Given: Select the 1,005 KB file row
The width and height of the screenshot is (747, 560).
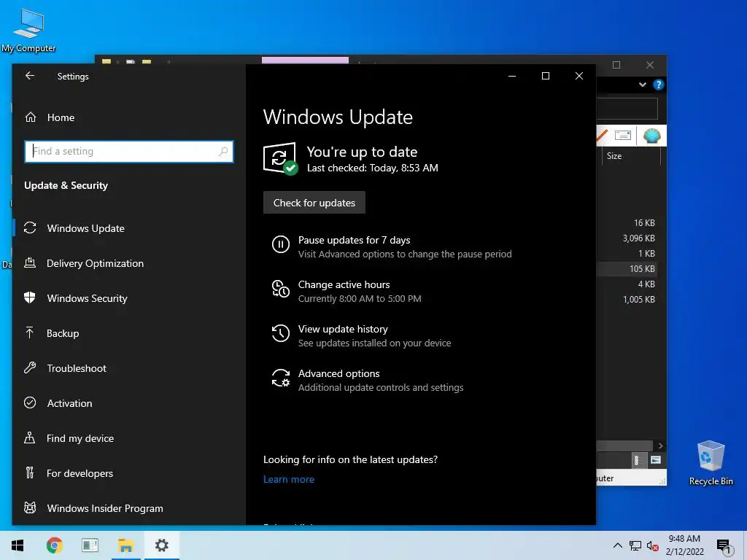Looking at the screenshot, I should click(x=627, y=299).
